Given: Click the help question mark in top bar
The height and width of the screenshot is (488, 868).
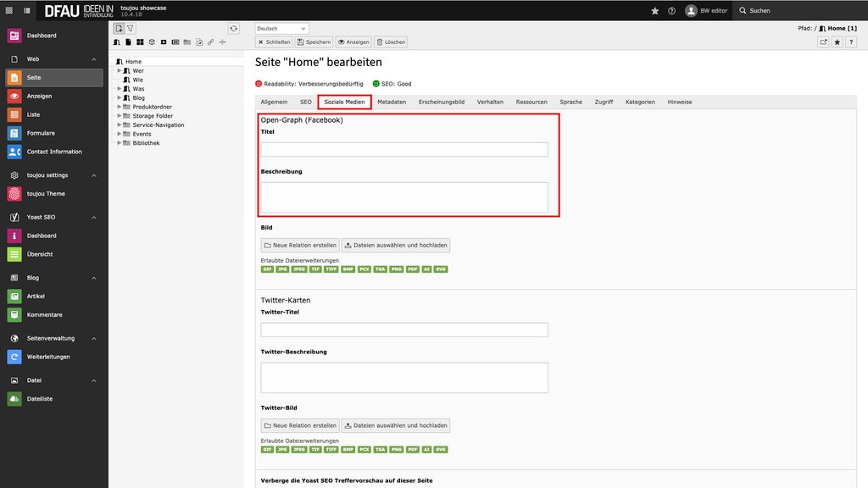Looking at the screenshot, I should (671, 11).
